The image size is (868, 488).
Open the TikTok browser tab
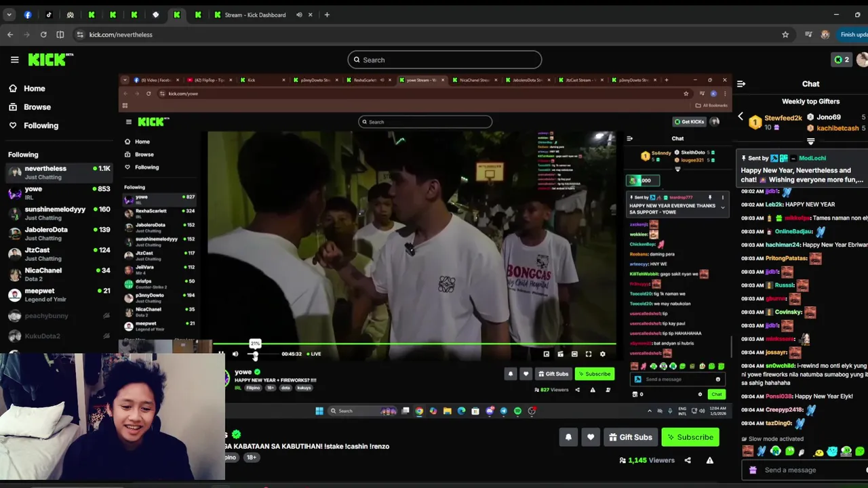[49, 15]
